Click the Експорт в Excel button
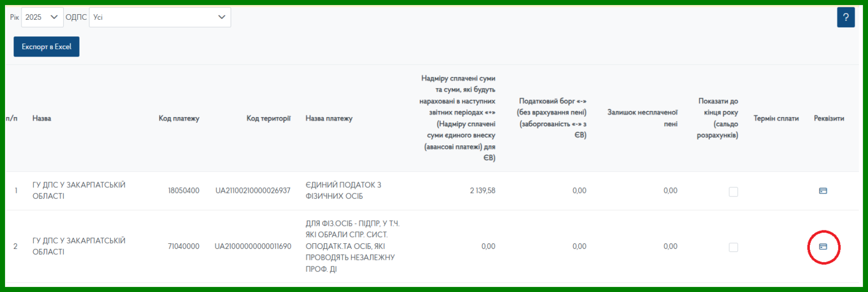This screenshot has height=292, width=868. (46, 47)
